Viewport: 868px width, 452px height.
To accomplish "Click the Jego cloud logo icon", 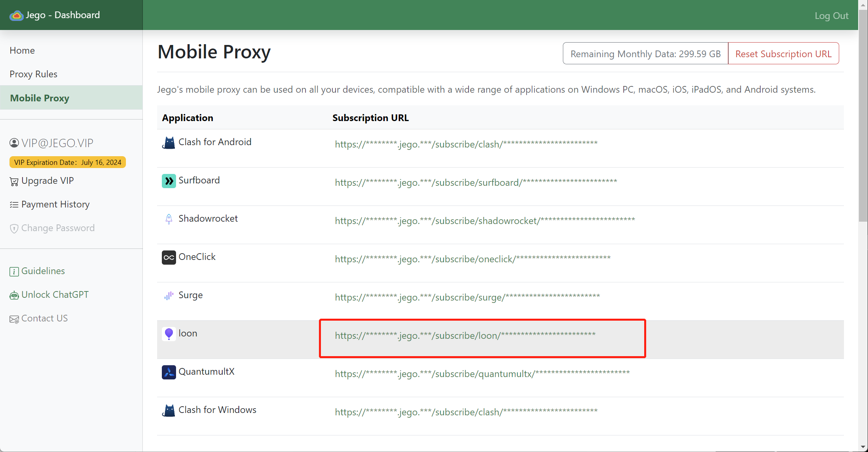I will pyautogui.click(x=16, y=15).
